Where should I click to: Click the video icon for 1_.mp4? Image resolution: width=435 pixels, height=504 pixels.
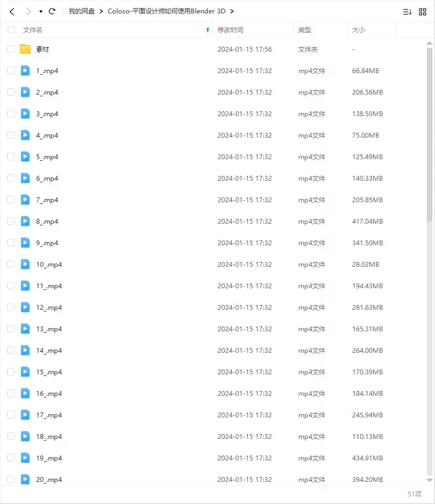[x=25, y=70]
